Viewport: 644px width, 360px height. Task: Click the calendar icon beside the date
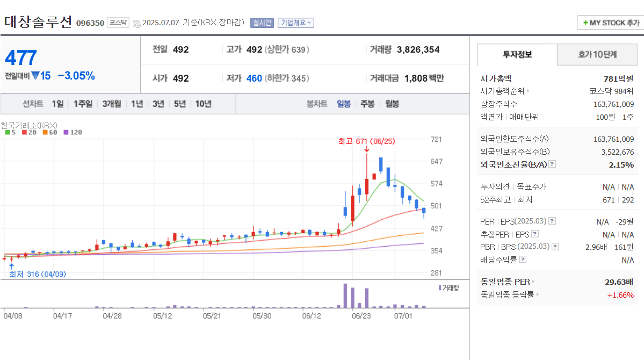(136, 24)
